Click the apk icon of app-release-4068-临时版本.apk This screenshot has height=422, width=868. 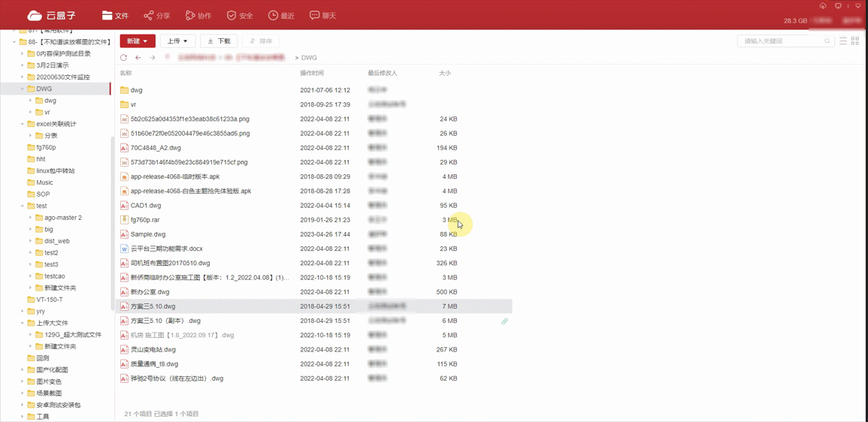(x=124, y=176)
